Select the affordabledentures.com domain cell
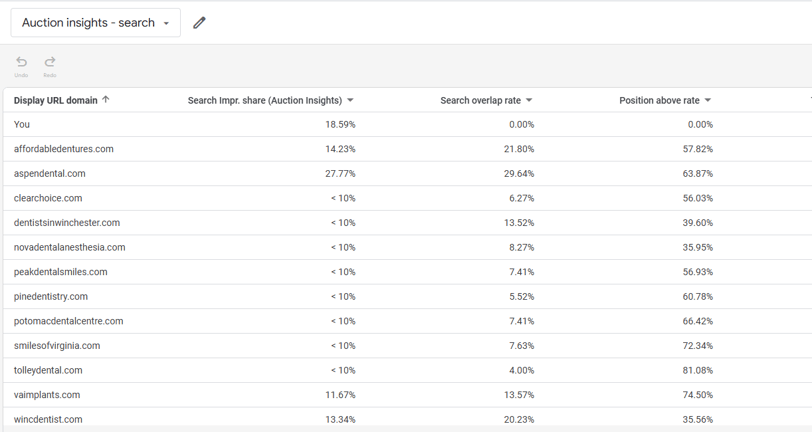The image size is (812, 432). pos(64,149)
